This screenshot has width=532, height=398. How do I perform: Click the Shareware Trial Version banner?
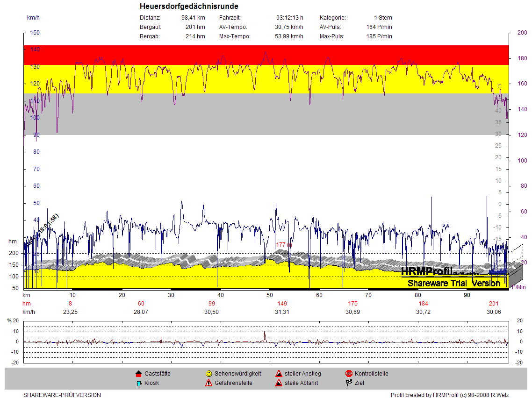pyautogui.click(x=453, y=283)
